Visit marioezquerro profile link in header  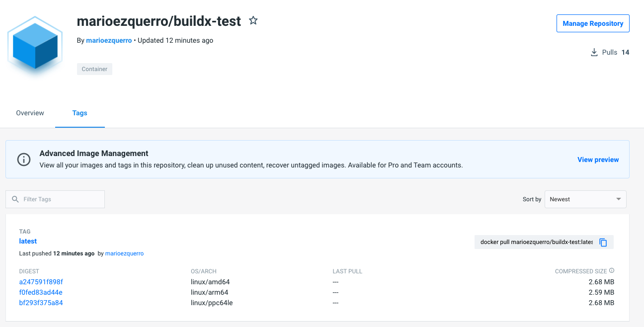pyautogui.click(x=109, y=40)
